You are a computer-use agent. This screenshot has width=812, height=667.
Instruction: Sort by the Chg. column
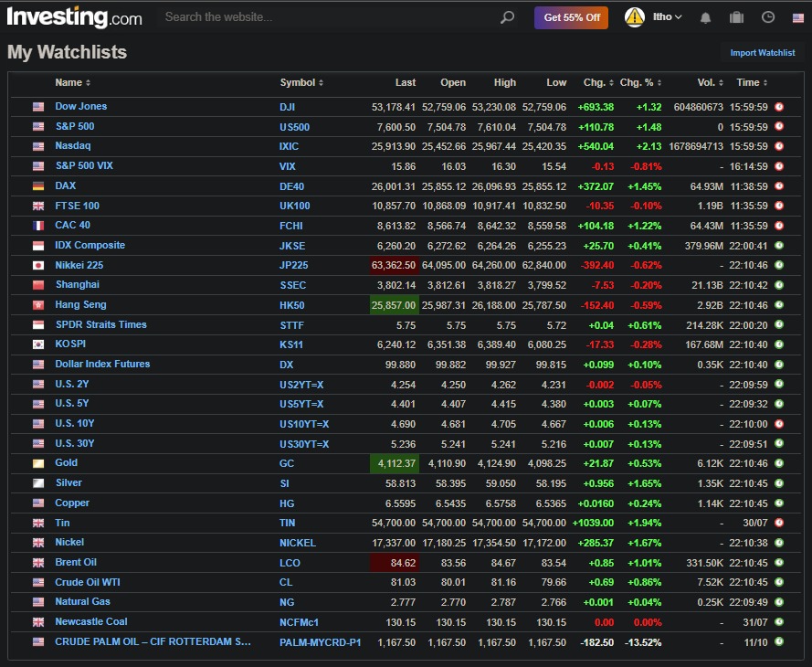click(x=598, y=82)
